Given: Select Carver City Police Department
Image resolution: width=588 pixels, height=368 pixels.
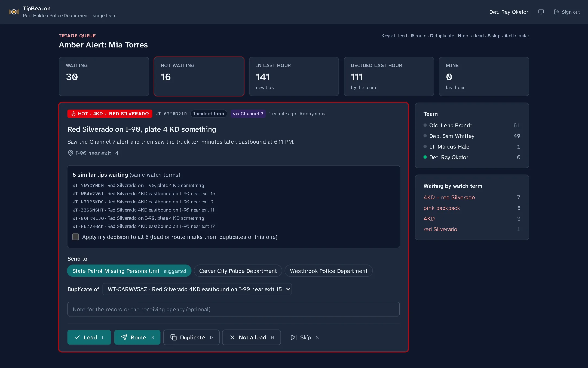Looking at the screenshot, I should click(x=238, y=271).
